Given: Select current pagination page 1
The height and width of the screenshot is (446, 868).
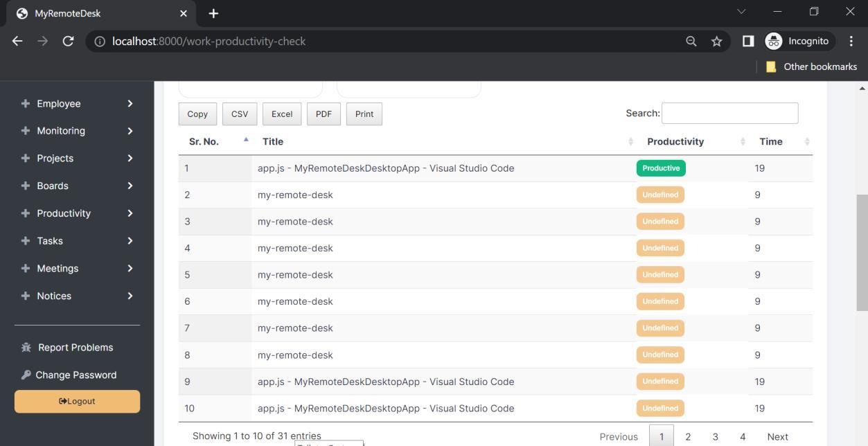Looking at the screenshot, I should (x=662, y=437).
